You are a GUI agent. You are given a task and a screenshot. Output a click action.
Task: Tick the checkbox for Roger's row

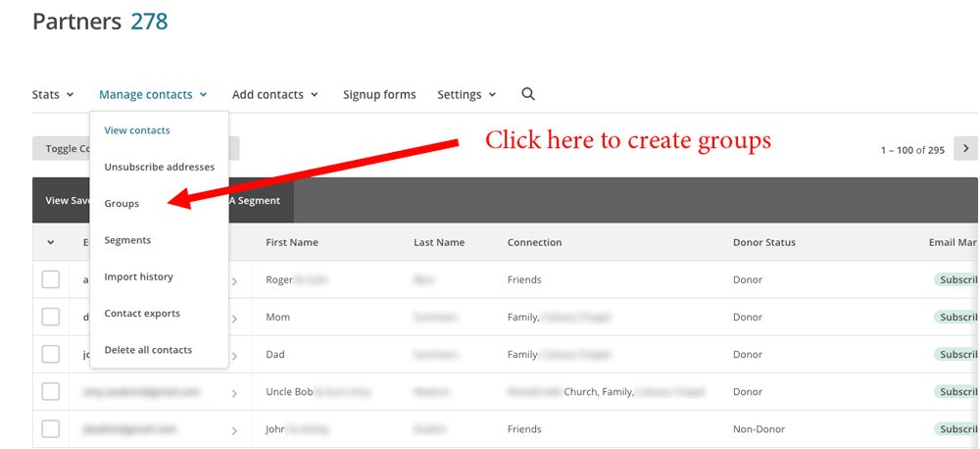point(50,280)
